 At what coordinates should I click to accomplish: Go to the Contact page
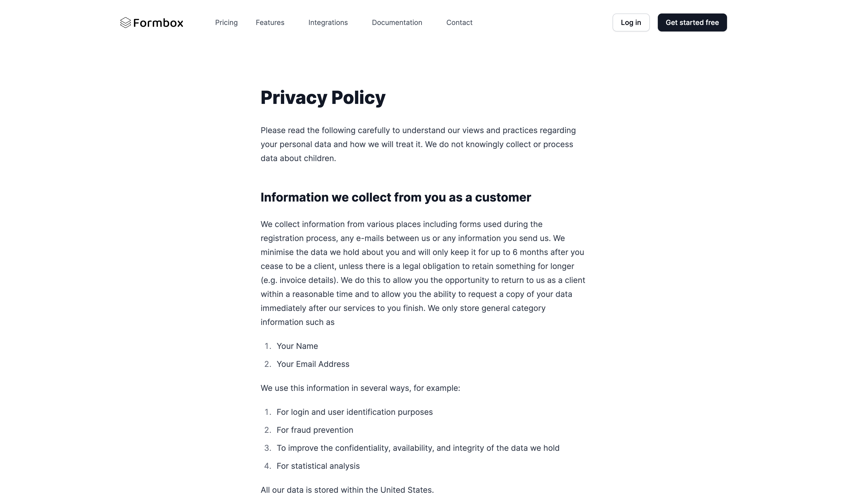coord(459,22)
